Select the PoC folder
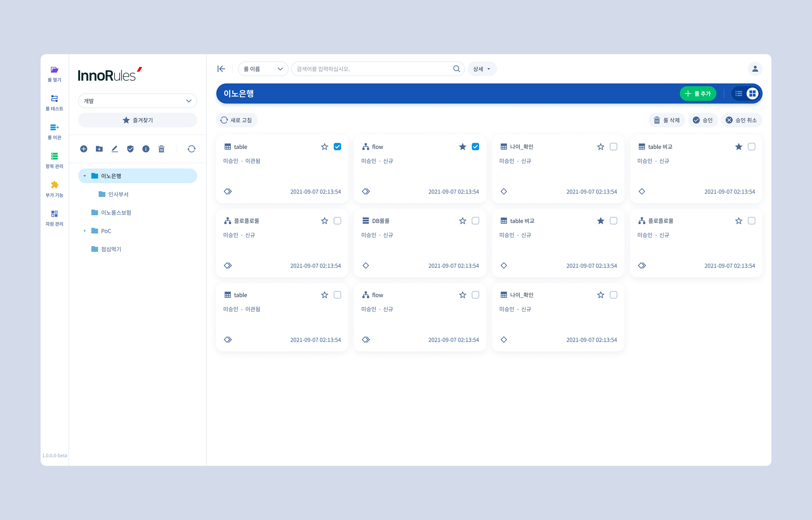This screenshot has height=520, width=812. tap(101, 231)
